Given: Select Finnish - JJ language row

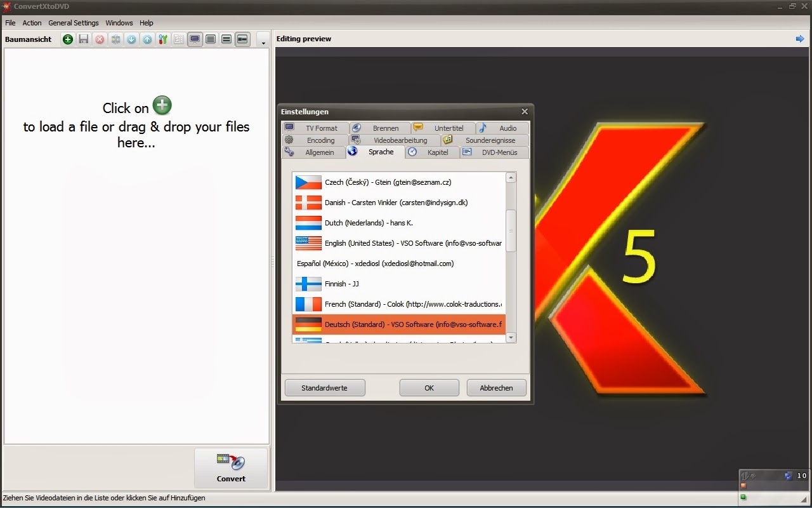Looking at the screenshot, I should pos(398,284).
